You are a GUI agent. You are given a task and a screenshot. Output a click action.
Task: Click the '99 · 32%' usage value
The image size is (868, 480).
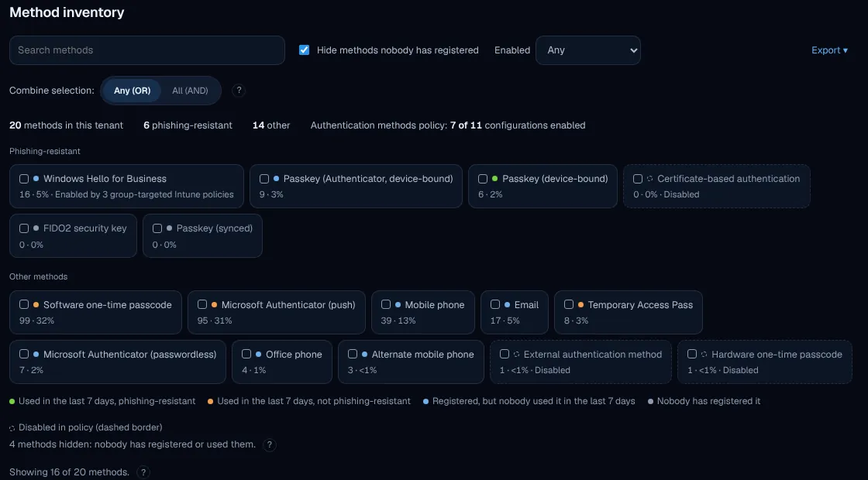pos(36,321)
